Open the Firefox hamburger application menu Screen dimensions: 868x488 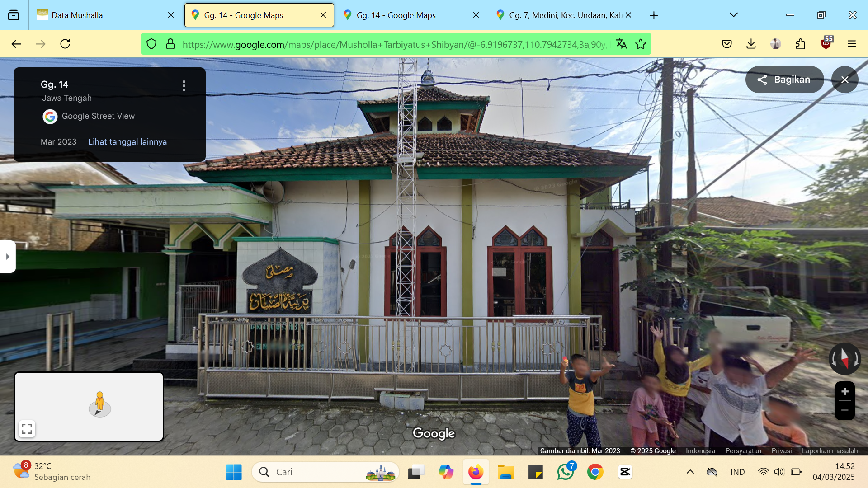(851, 44)
